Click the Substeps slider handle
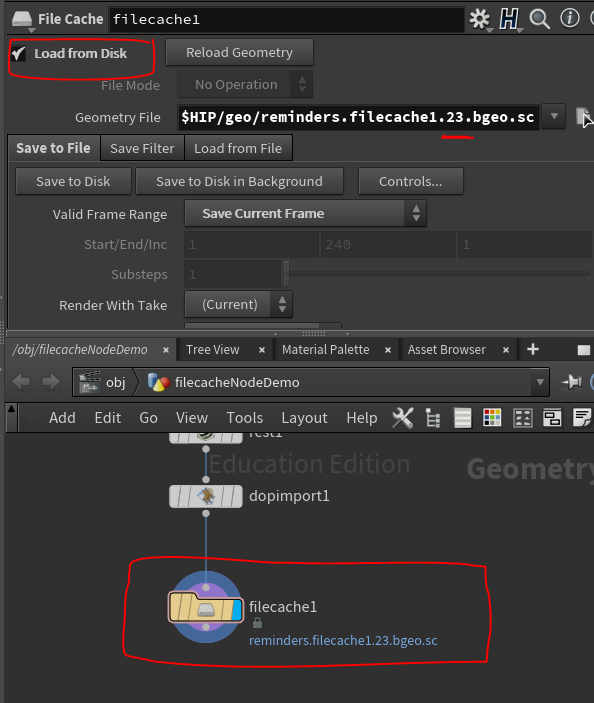 click(286, 273)
